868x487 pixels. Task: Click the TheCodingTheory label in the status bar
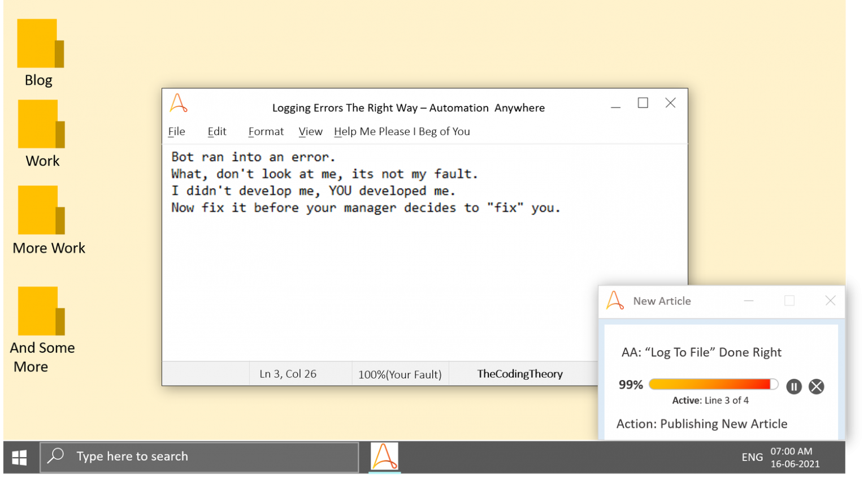[520, 373]
